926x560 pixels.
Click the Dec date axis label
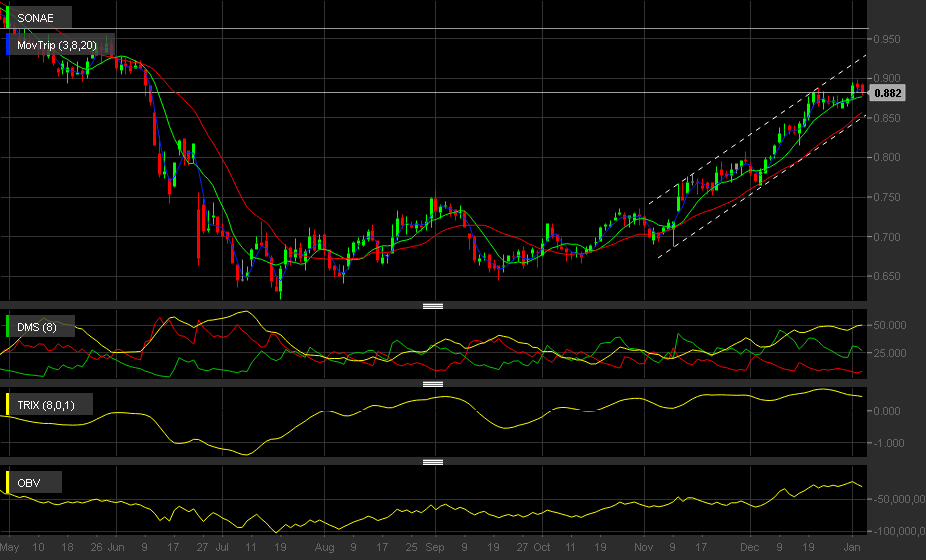click(750, 547)
